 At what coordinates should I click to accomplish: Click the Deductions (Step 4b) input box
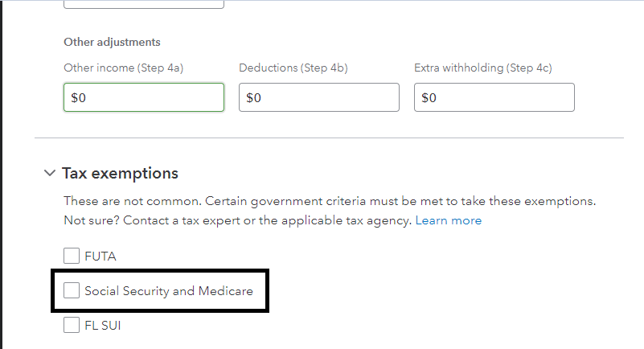coord(318,97)
